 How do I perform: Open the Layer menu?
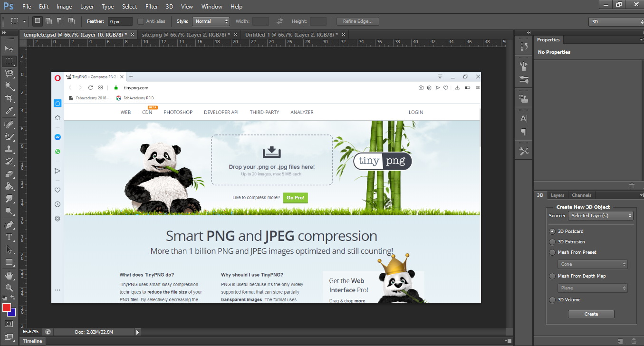coord(87,7)
